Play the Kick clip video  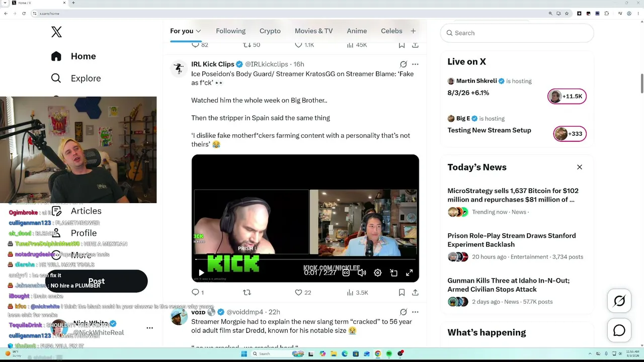[201, 273]
